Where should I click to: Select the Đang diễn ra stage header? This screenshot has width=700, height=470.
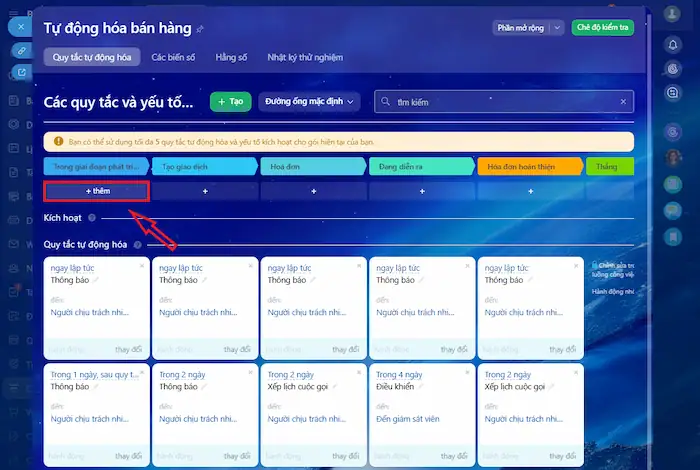coord(422,166)
